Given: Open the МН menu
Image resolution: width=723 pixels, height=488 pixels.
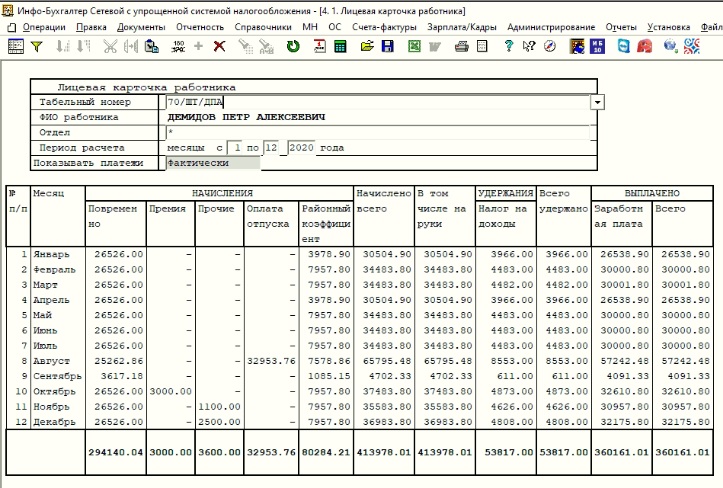Looking at the screenshot, I should tap(310, 27).
